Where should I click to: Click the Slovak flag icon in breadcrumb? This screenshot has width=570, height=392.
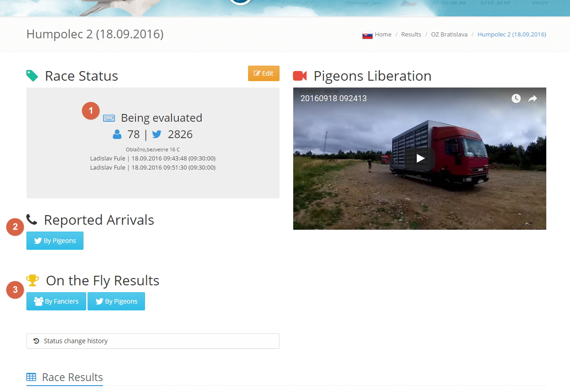click(x=368, y=35)
